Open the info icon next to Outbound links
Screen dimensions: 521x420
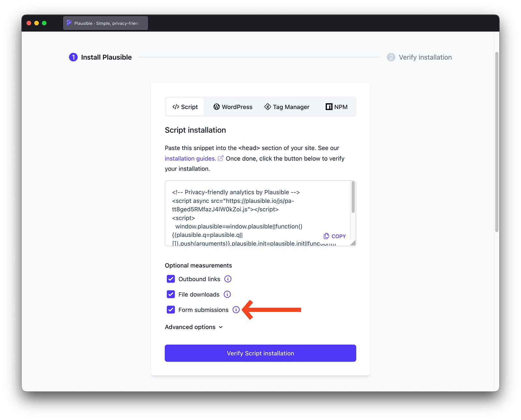[227, 279]
